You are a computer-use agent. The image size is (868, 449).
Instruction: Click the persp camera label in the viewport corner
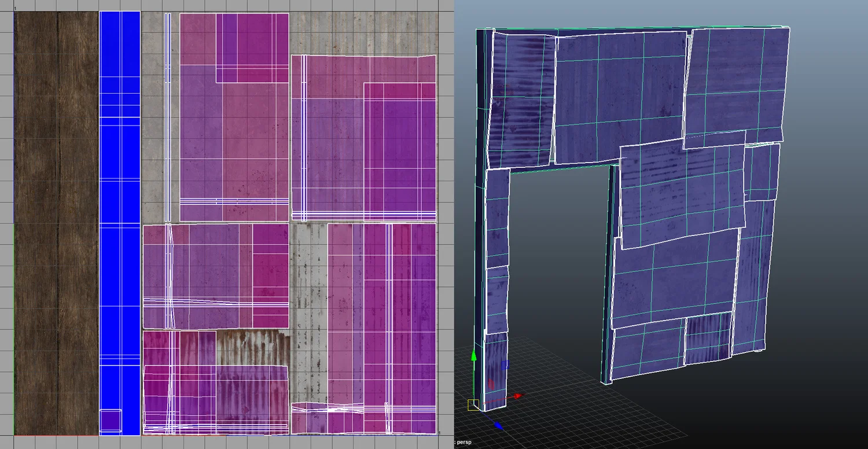point(463,441)
